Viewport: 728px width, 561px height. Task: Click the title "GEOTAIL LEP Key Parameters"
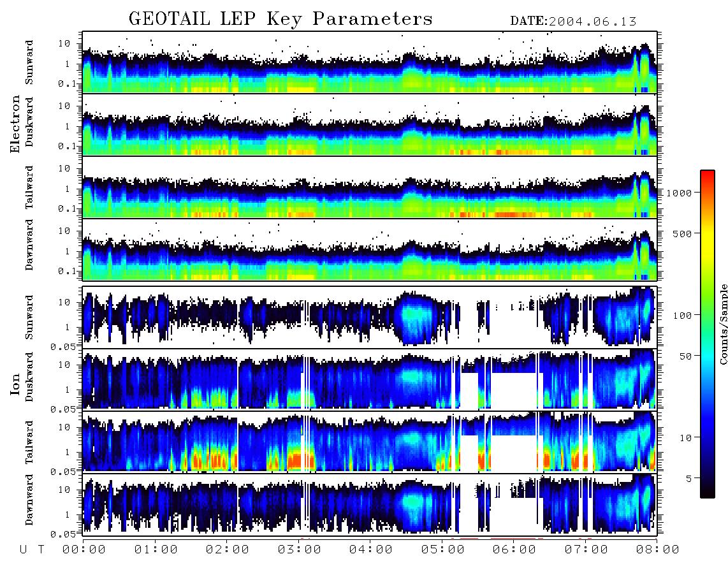pyautogui.click(x=280, y=19)
